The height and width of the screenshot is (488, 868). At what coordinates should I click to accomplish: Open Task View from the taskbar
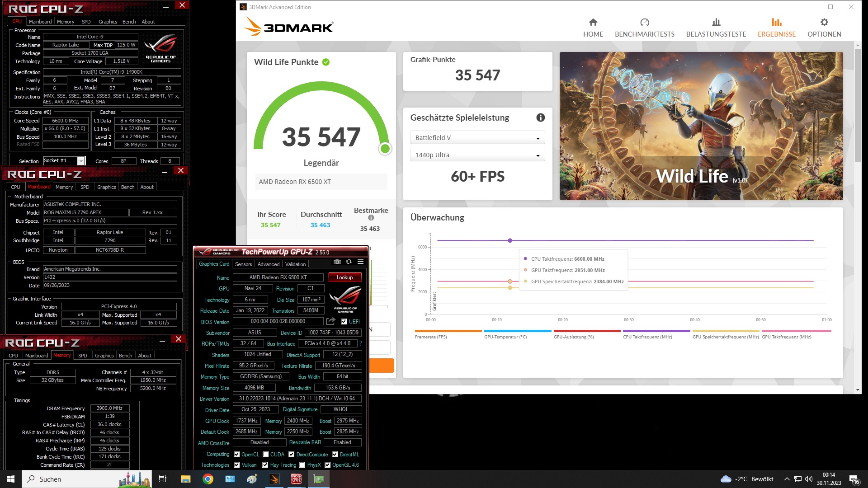(x=163, y=479)
